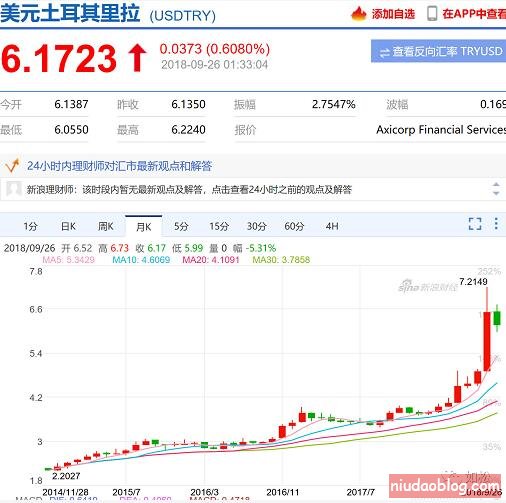Click the advisor avatar next to 新浪理财师
This screenshot has height=503, width=506.
(14, 189)
